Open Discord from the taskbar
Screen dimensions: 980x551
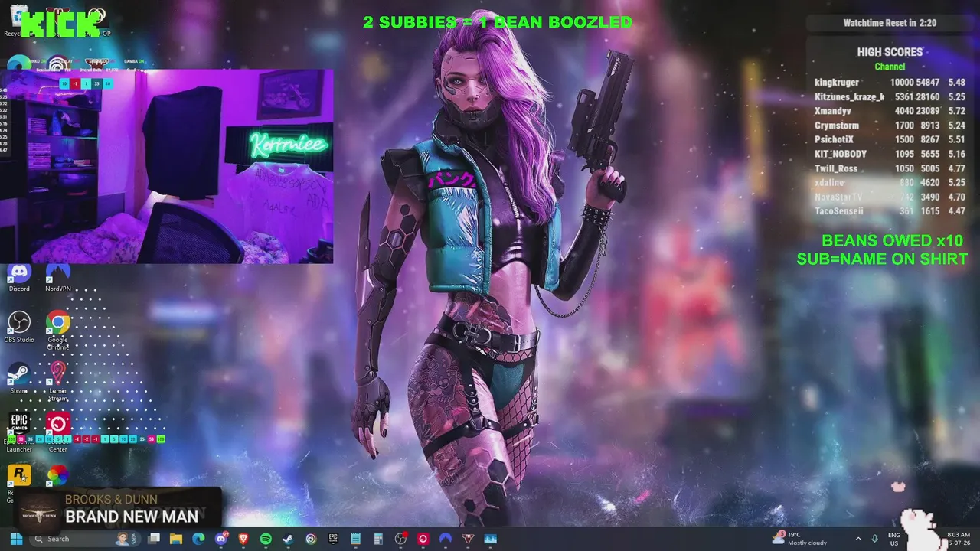point(221,539)
